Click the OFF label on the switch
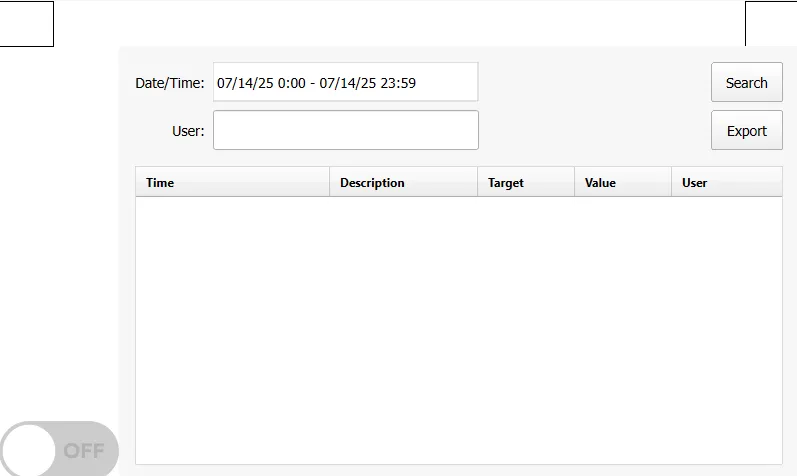 pyautogui.click(x=84, y=450)
